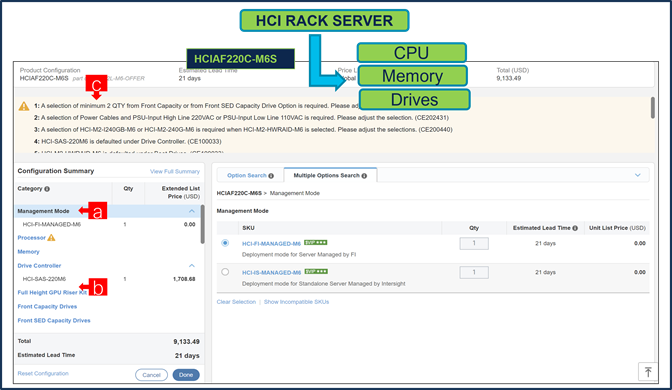
Task: Expand the search options chevron dropdown
Action: pyautogui.click(x=638, y=175)
